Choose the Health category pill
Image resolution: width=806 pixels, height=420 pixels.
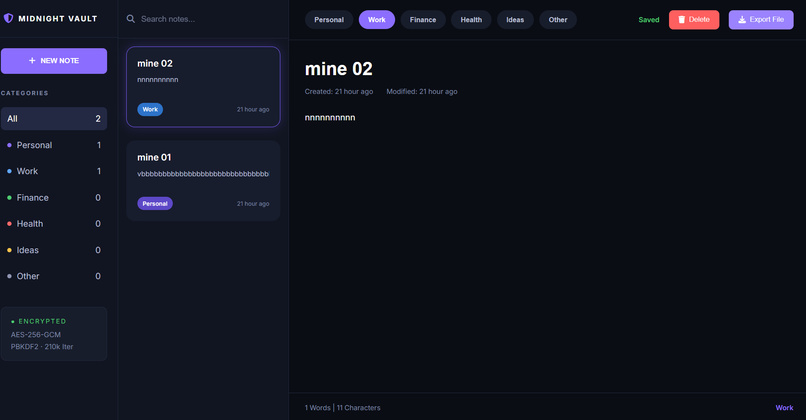pos(471,20)
